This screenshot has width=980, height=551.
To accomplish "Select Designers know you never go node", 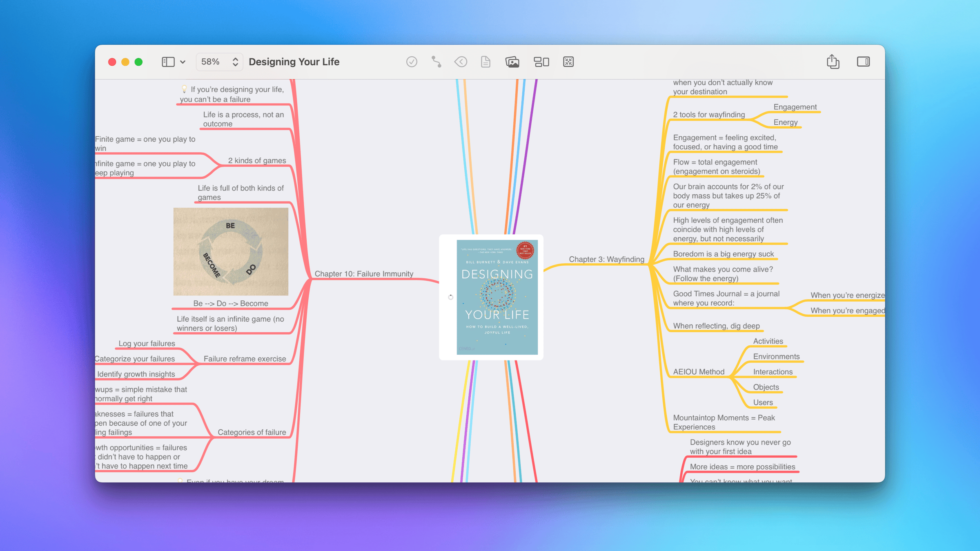I will tap(740, 447).
